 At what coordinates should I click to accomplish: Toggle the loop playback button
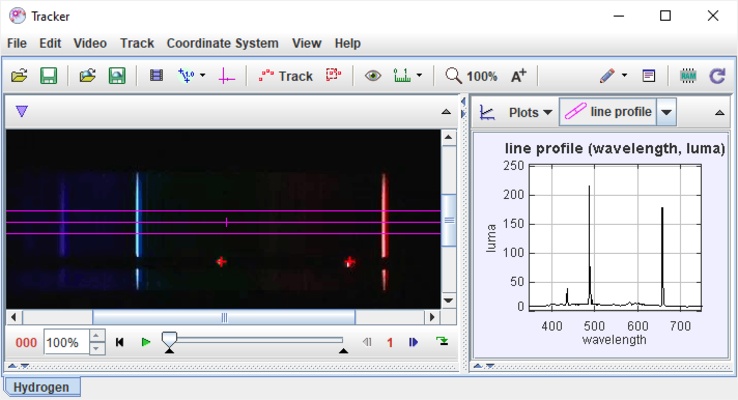442,342
